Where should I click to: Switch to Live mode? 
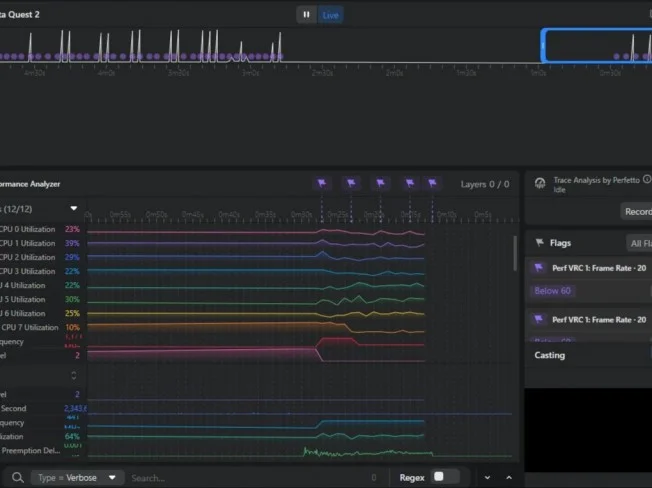(x=330, y=15)
